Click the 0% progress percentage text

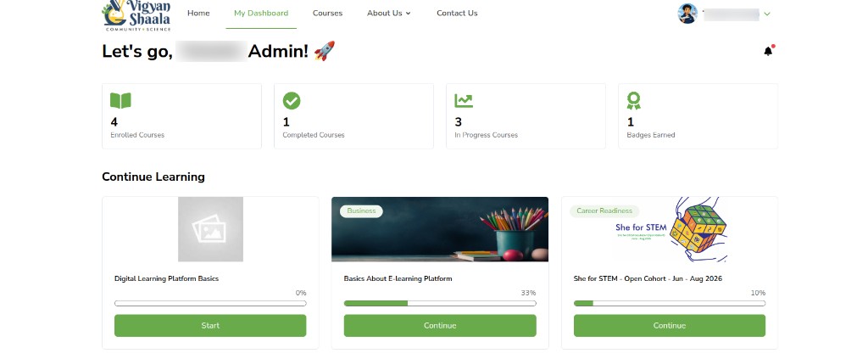pos(301,293)
